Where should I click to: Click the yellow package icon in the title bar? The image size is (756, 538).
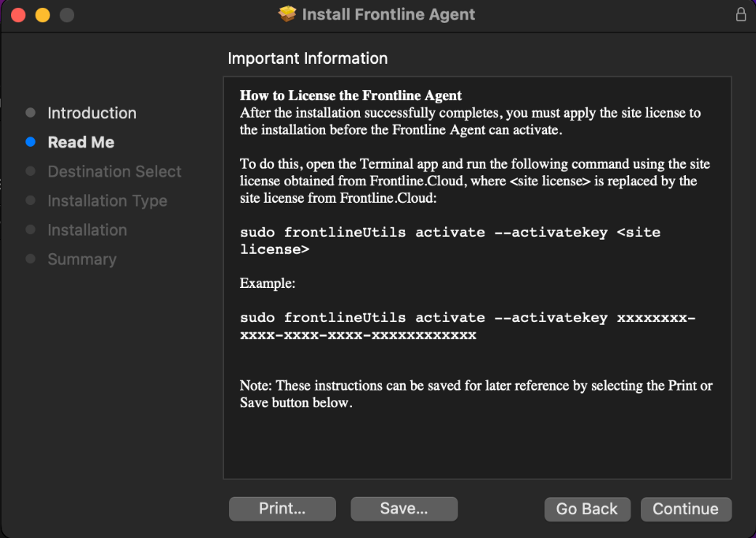coord(287,13)
